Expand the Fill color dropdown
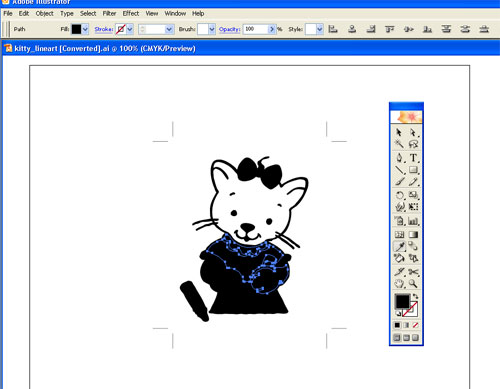Viewport: 500px width, 389px height. click(85, 29)
